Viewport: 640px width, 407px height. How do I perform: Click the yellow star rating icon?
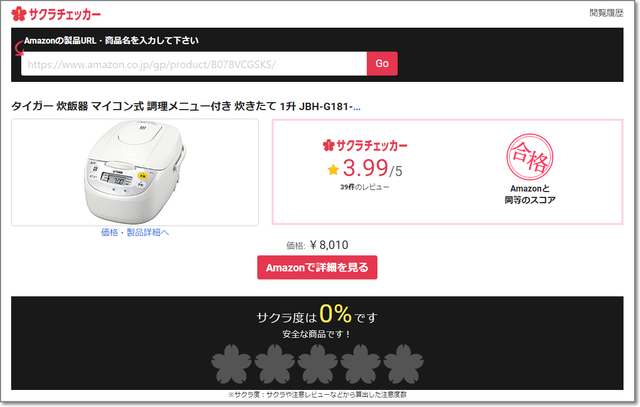pyautogui.click(x=333, y=169)
